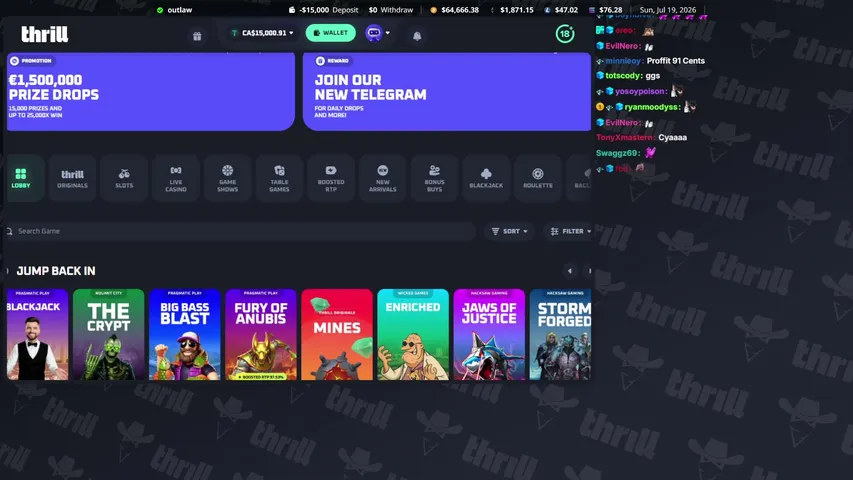Click totscody's chat username

tap(624, 76)
